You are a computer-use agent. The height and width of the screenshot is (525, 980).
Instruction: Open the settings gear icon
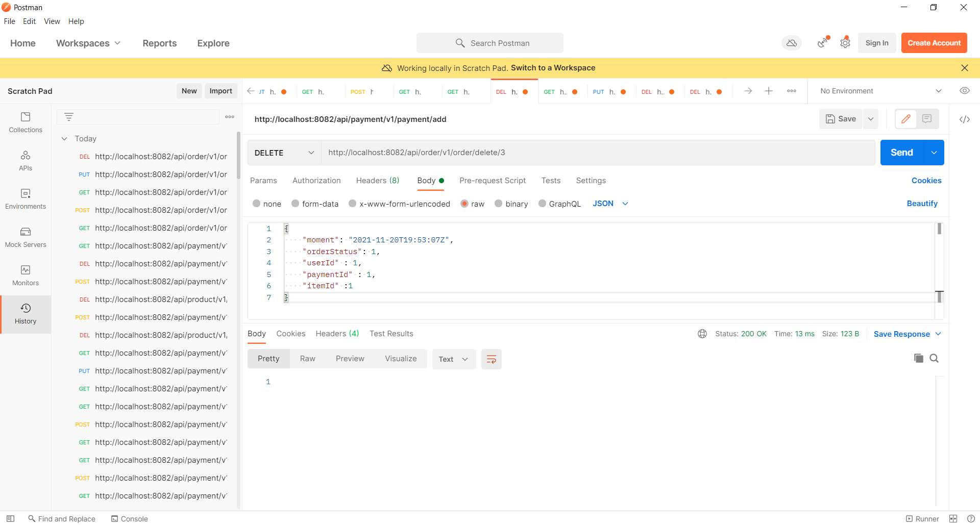click(x=845, y=43)
